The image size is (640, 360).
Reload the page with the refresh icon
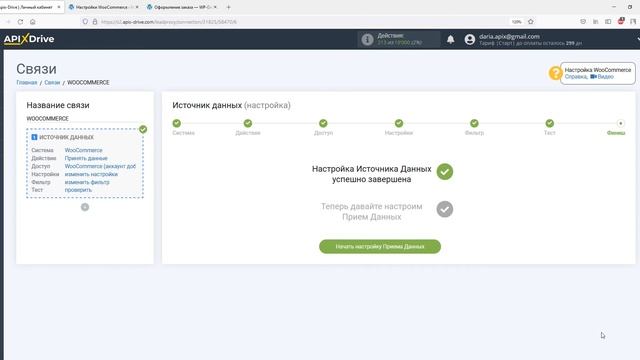click(20, 22)
